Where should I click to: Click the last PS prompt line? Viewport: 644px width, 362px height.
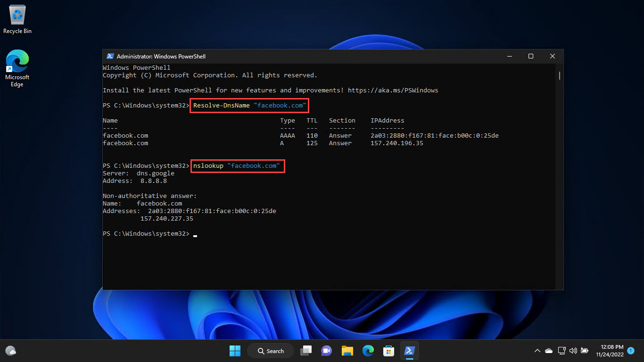(146, 234)
